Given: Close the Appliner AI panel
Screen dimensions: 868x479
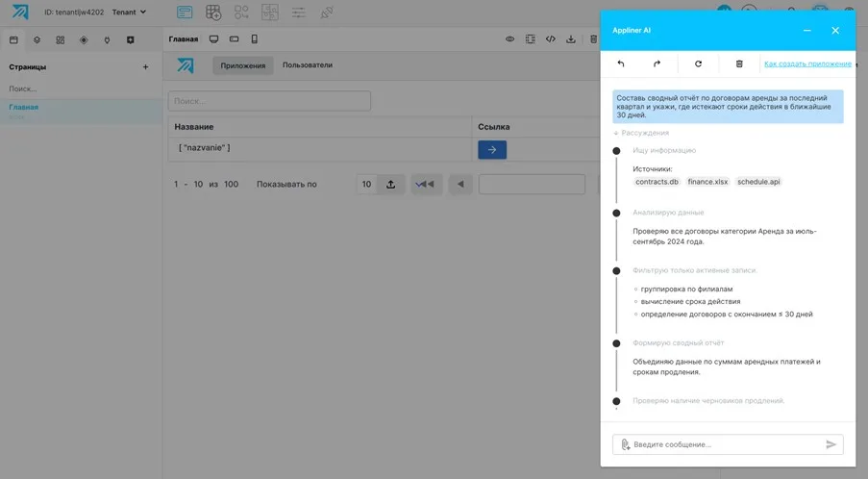Looking at the screenshot, I should pos(835,31).
